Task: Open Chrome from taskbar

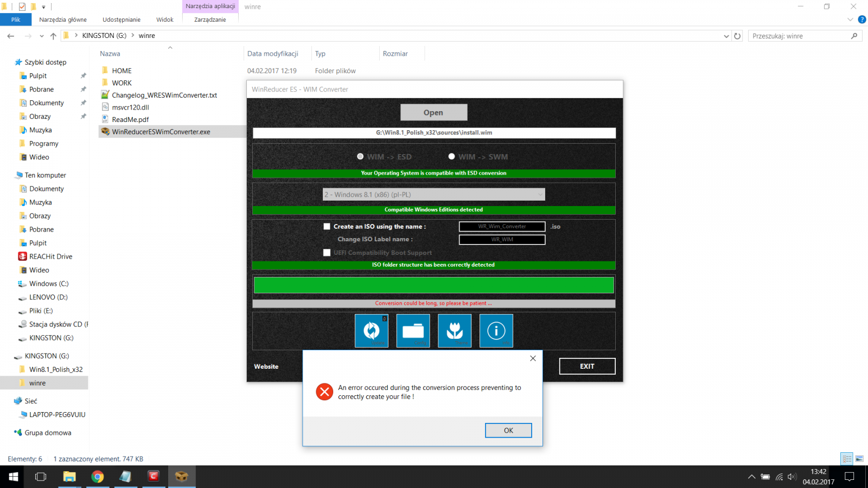Action: [x=98, y=477]
